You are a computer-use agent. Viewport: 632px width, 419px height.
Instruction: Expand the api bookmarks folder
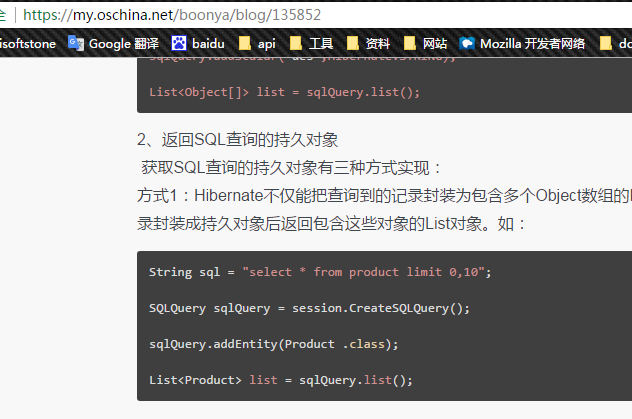tap(257, 43)
